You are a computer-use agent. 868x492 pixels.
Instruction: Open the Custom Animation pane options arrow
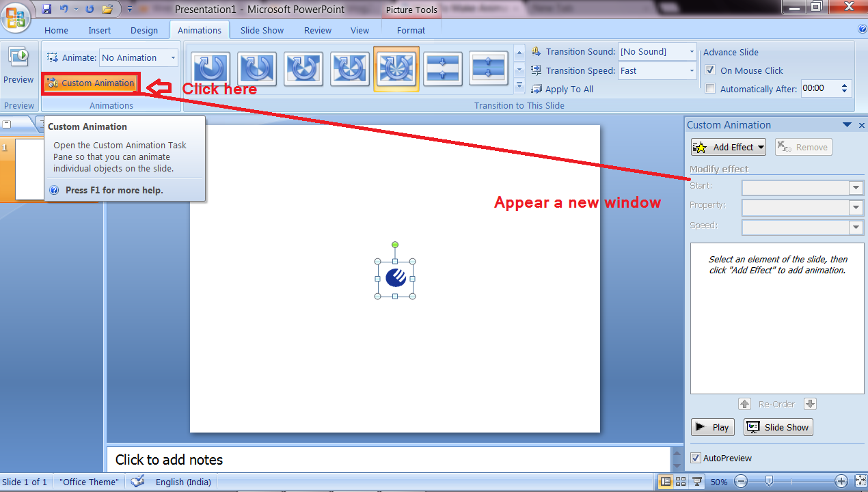[x=847, y=125]
